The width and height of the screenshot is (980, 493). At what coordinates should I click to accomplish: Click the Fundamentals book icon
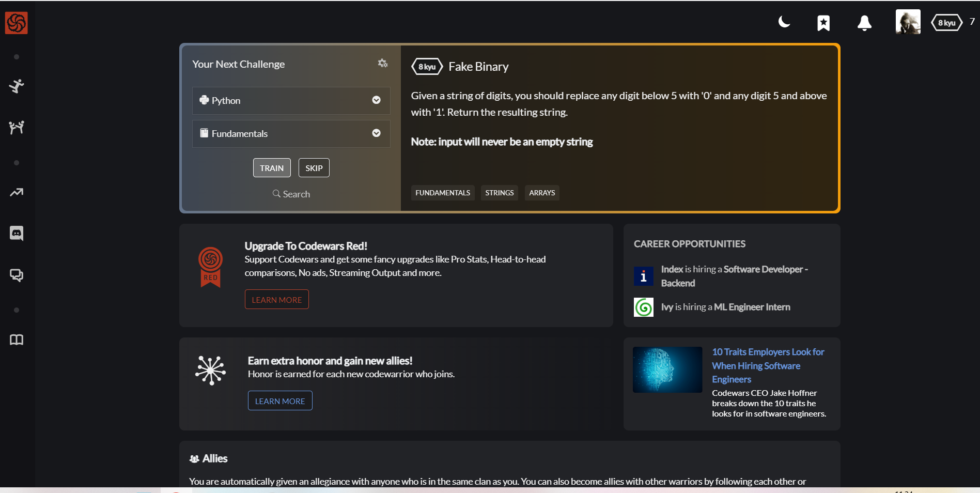[x=204, y=133]
